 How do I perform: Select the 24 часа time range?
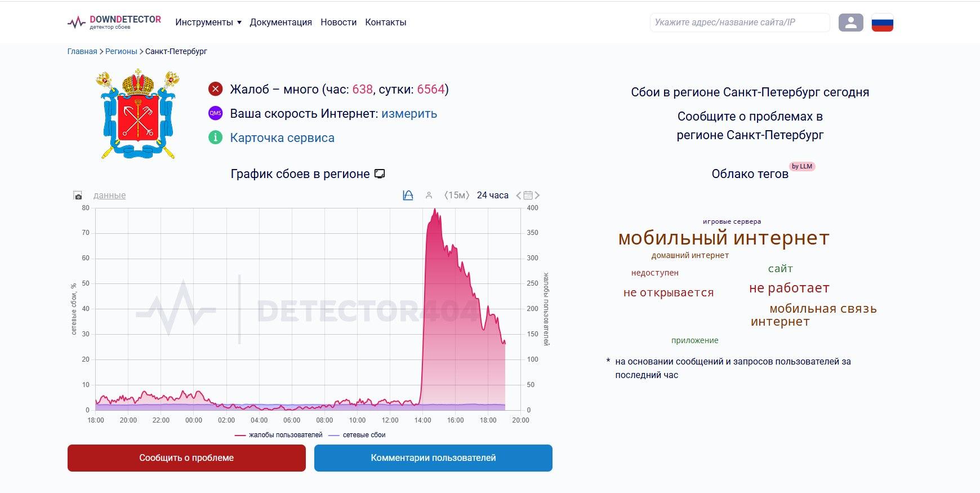tap(492, 196)
